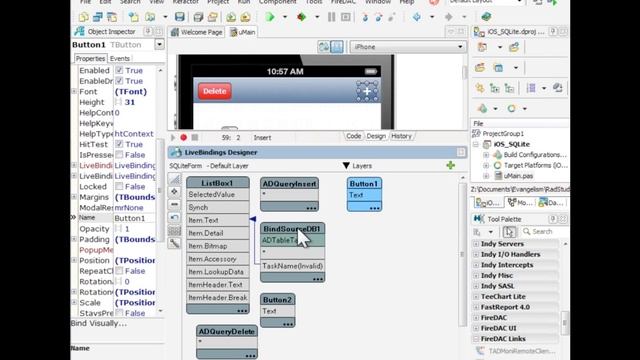Click the back navigation arrow in toolbar
Image resolution: width=640 pixels, height=360 pixels.
[417, 17]
